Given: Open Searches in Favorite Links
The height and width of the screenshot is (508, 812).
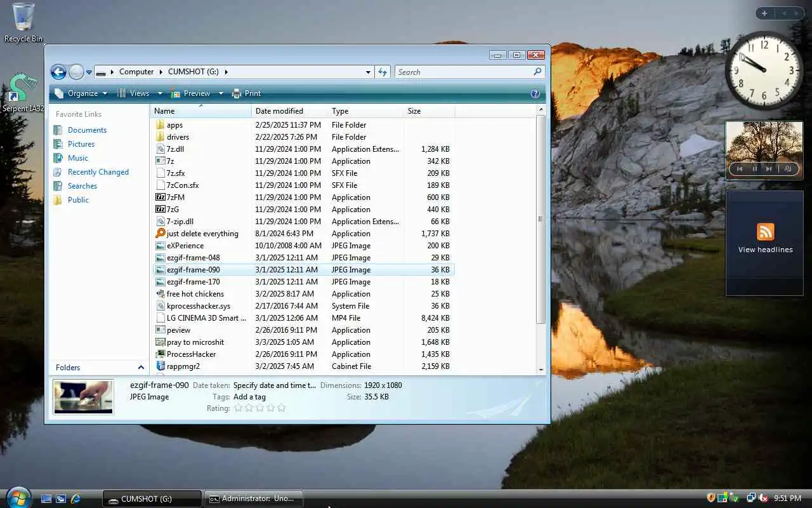Looking at the screenshot, I should (82, 186).
